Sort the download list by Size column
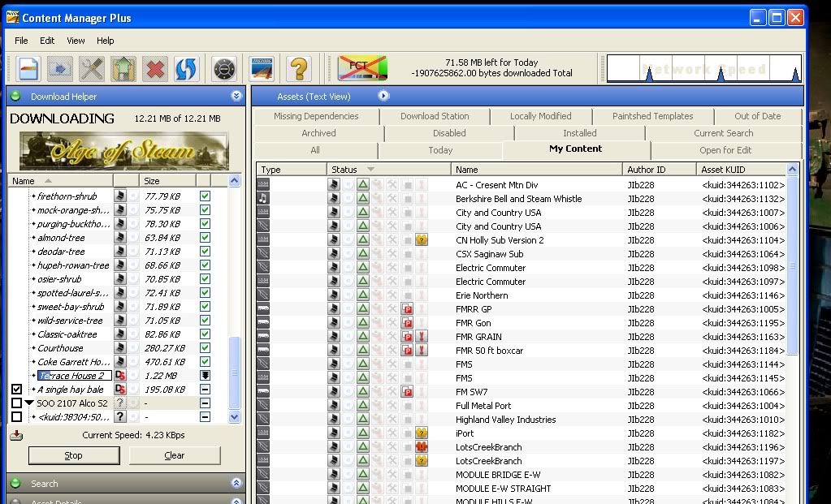 tap(167, 180)
